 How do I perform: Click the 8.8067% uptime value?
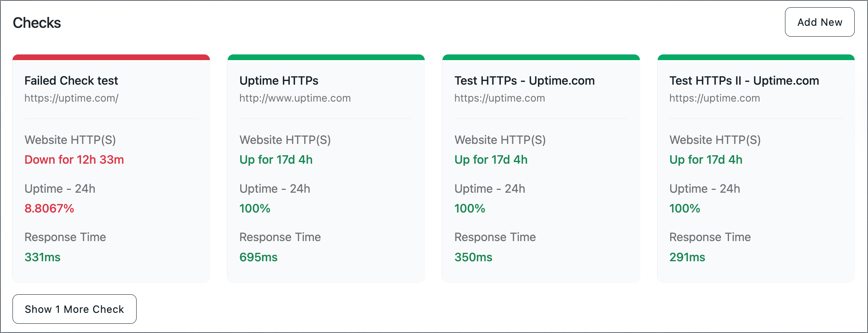click(x=49, y=208)
